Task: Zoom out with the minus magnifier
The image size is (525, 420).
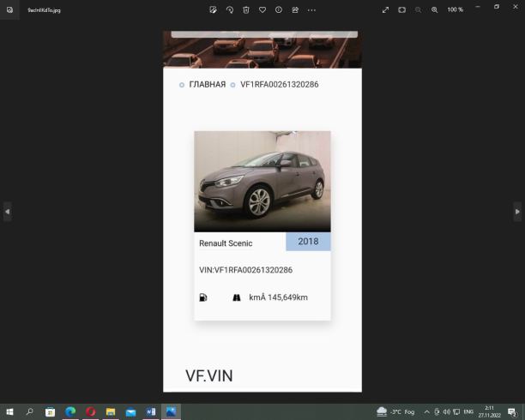Action: pyautogui.click(x=418, y=10)
